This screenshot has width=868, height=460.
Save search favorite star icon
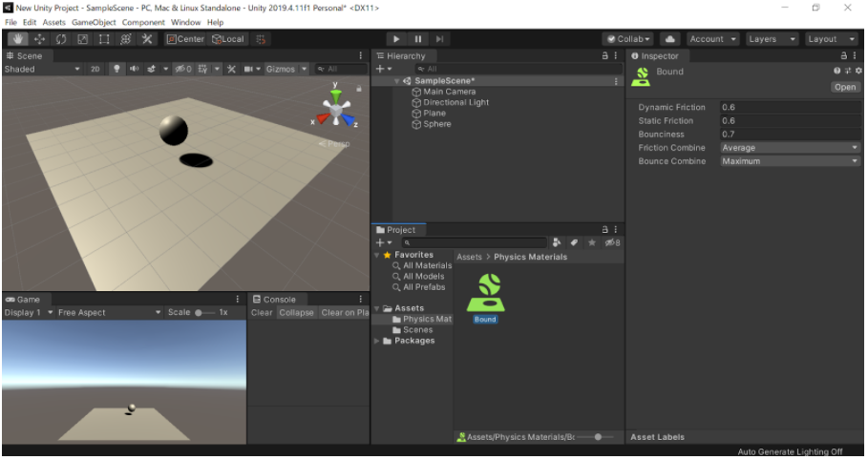coord(592,242)
